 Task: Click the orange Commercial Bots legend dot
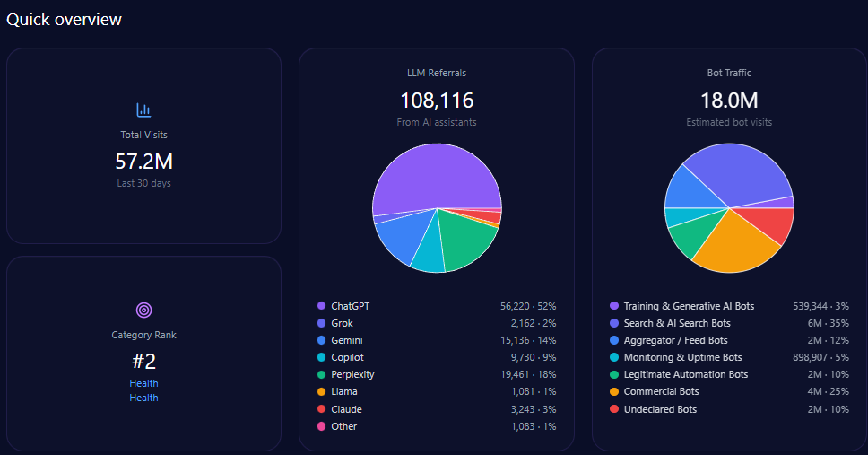614,391
